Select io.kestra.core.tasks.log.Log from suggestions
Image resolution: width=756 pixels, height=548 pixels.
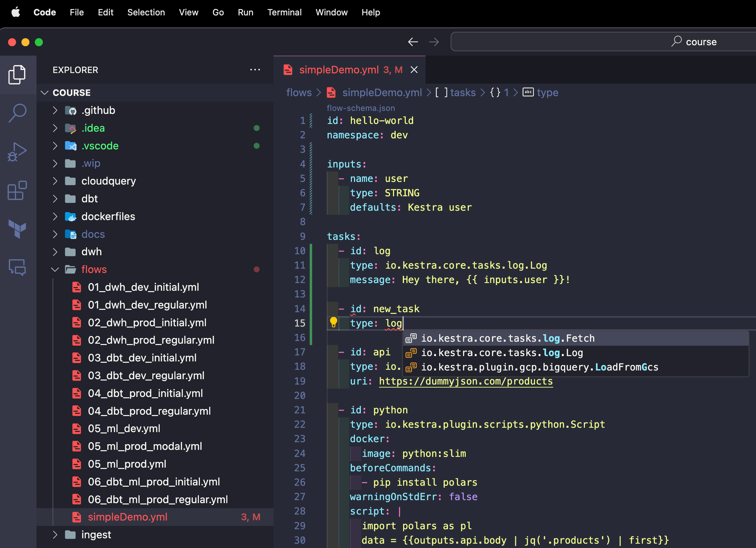(502, 352)
